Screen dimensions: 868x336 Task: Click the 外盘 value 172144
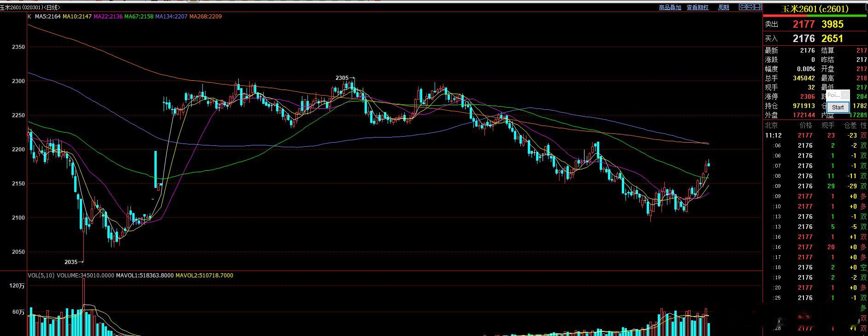click(x=804, y=115)
